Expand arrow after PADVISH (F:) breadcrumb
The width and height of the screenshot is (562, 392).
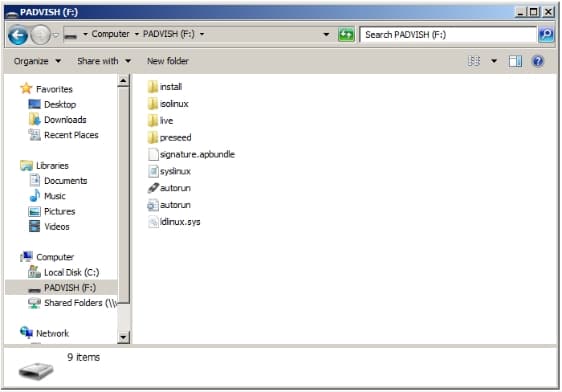(x=202, y=34)
